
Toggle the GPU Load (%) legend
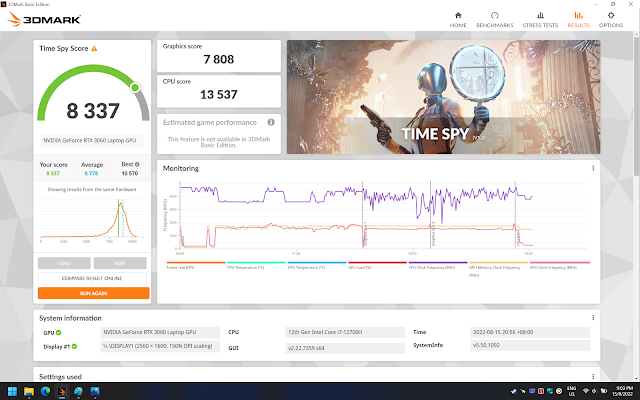point(377,265)
